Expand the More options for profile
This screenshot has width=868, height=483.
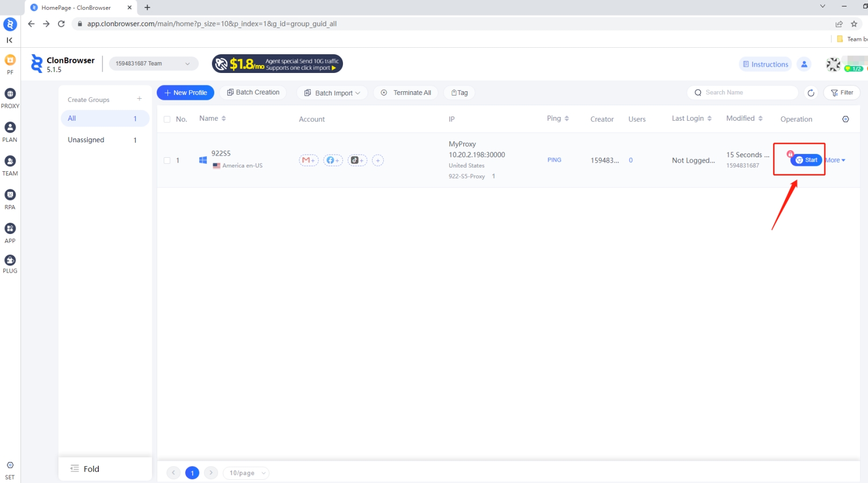pos(835,160)
